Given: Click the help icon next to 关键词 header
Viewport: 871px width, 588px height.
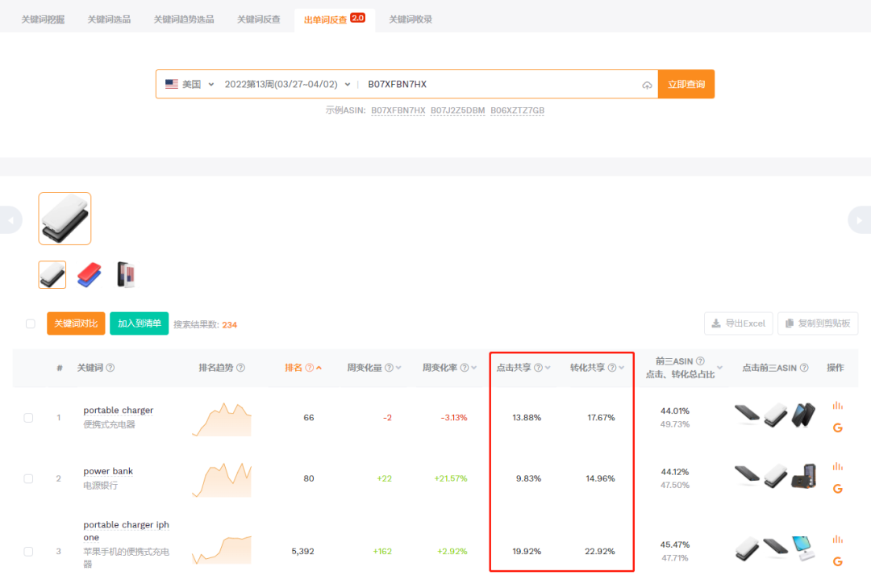Looking at the screenshot, I should [x=110, y=367].
